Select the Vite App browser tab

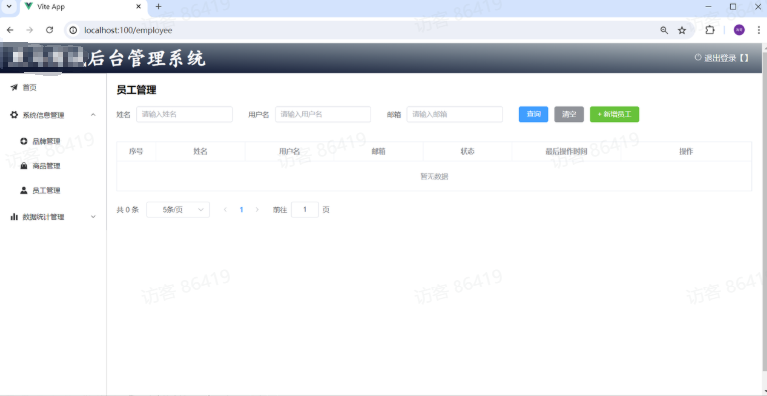[83, 7]
